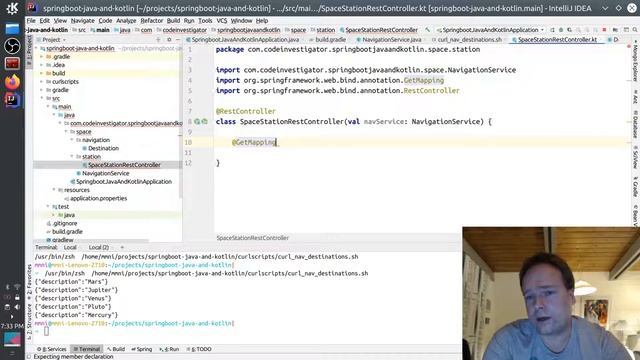Select Local (2) terminal tab

(x=98, y=247)
